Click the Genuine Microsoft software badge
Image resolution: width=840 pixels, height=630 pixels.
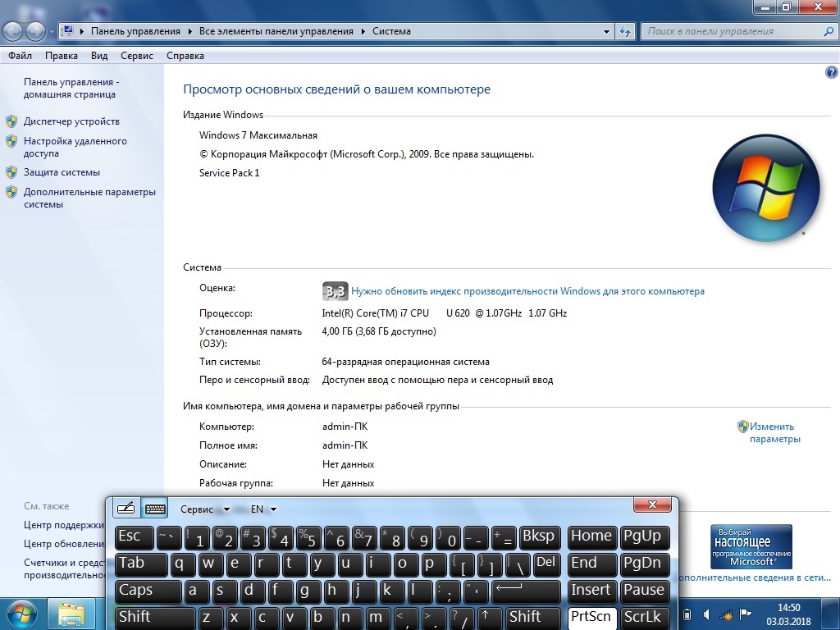751,547
